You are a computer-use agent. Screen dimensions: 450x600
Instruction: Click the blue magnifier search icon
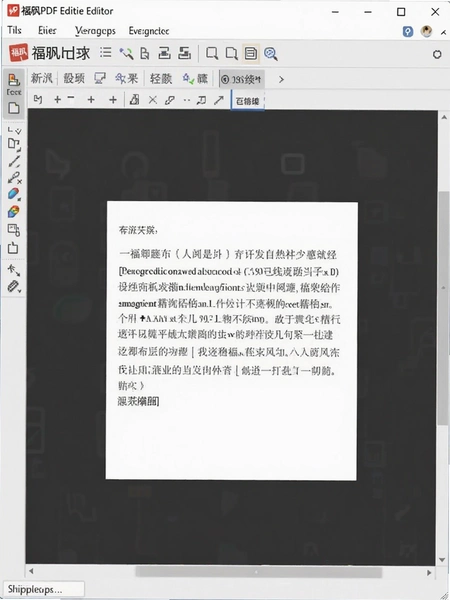pos(271,54)
